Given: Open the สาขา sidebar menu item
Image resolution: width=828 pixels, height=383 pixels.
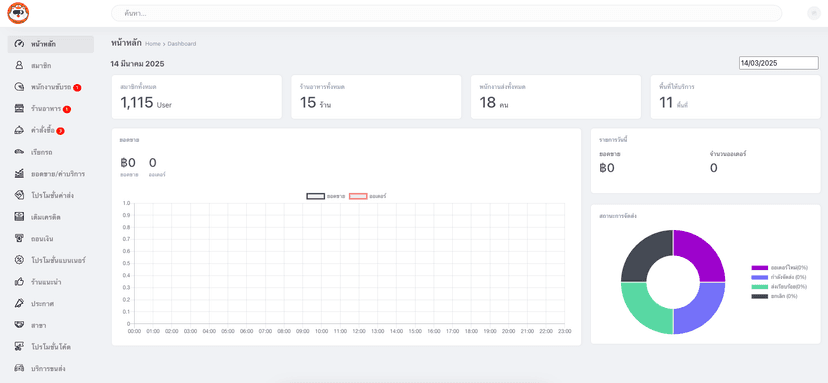Looking at the screenshot, I should click(x=51, y=325).
